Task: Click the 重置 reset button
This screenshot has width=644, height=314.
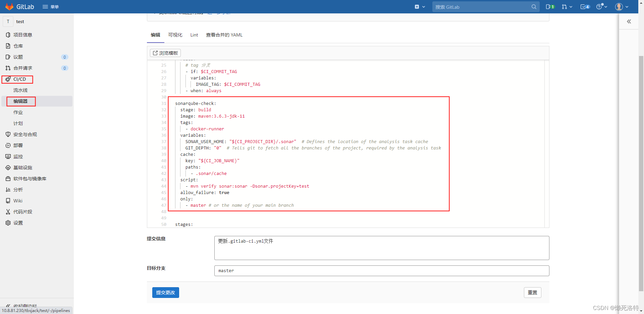Action: [532, 293]
